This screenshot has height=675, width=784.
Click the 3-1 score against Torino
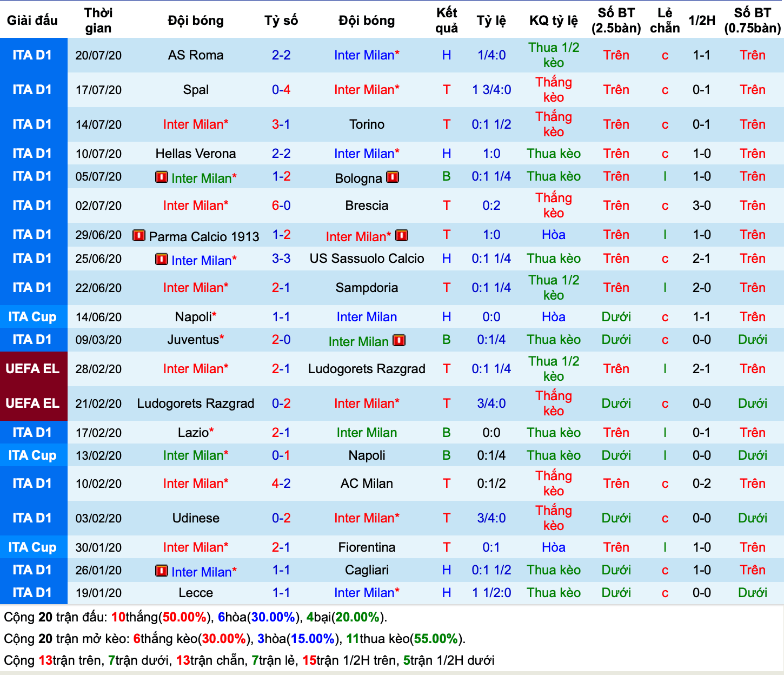[281, 124]
